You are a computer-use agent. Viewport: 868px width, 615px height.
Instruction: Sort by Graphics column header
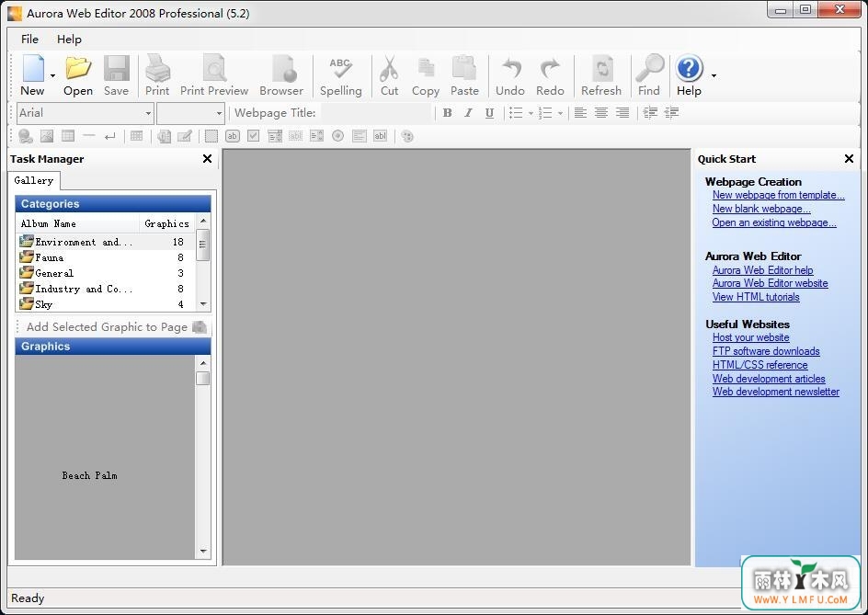pyautogui.click(x=166, y=223)
